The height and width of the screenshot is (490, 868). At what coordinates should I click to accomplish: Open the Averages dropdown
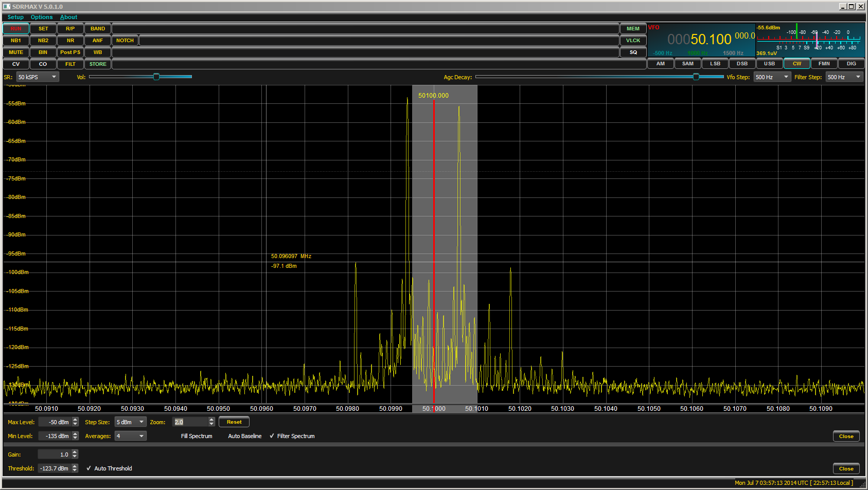pyautogui.click(x=130, y=436)
